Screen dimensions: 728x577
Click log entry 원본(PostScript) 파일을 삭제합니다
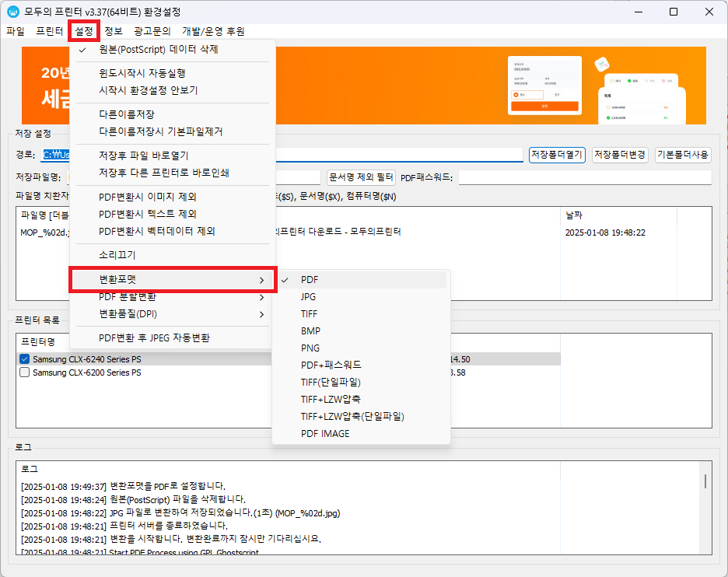[x=133, y=499]
